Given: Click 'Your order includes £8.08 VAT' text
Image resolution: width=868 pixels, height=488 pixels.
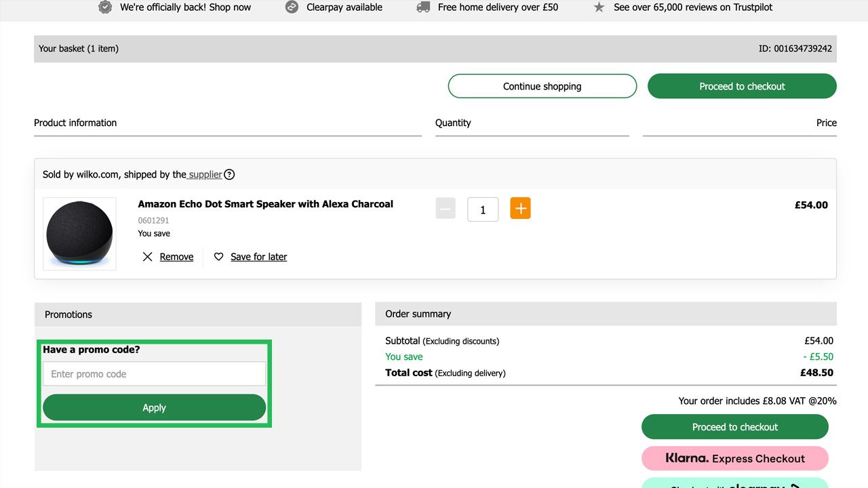Looking at the screenshot, I should (x=757, y=401).
